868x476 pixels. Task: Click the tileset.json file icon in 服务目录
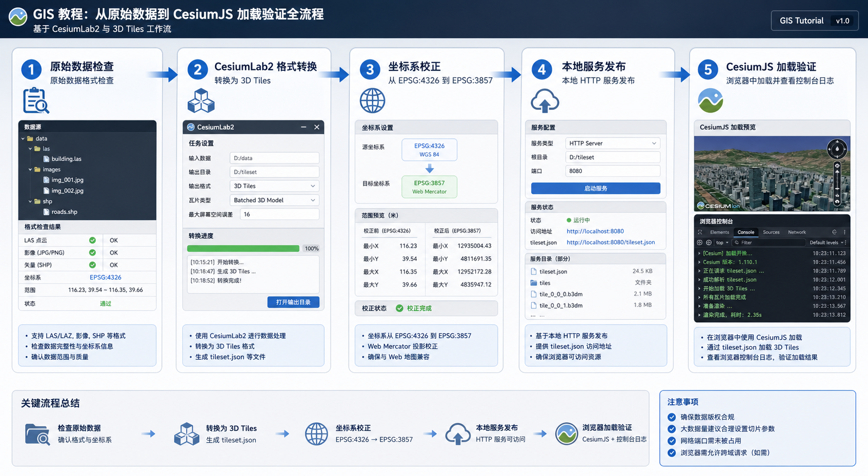tap(534, 272)
